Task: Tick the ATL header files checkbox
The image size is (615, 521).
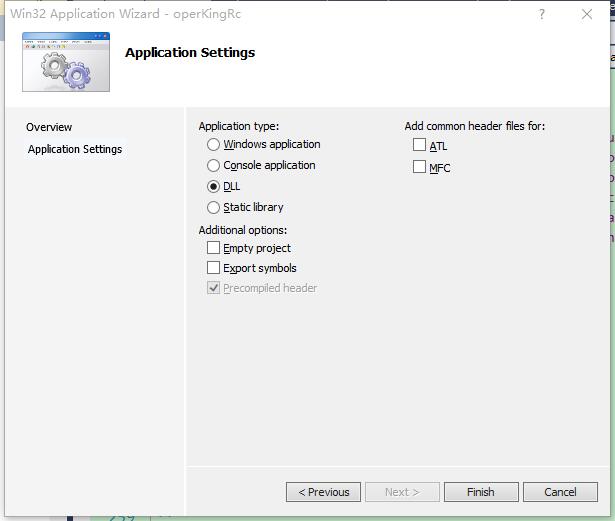Action: (419, 145)
